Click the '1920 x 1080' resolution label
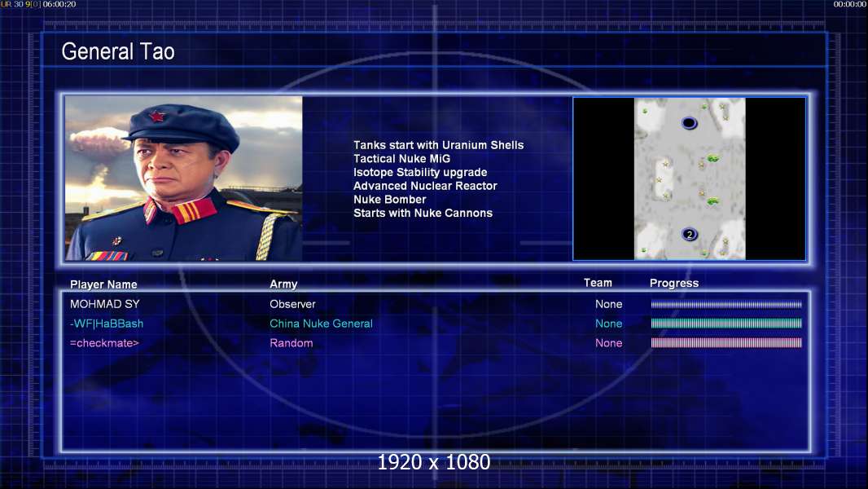This screenshot has height=489, width=868. (x=433, y=462)
